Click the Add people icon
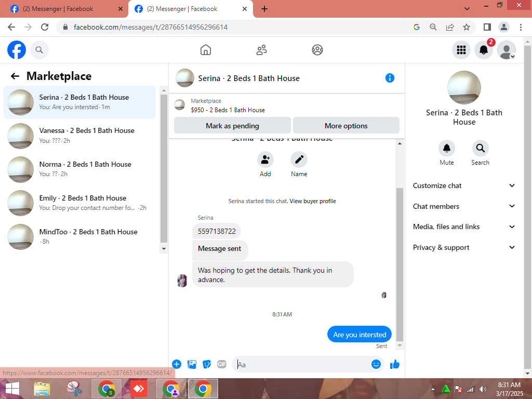This screenshot has width=532, height=399. click(265, 159)
